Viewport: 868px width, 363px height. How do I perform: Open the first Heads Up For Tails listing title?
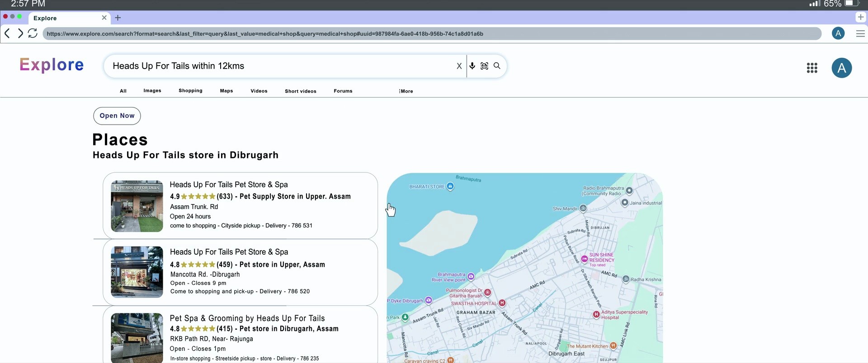coord(229,185)
